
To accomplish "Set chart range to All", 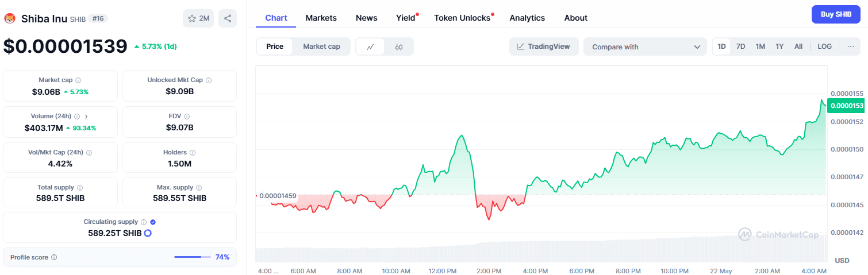I will pyautogui.click(x=798, y=47).
